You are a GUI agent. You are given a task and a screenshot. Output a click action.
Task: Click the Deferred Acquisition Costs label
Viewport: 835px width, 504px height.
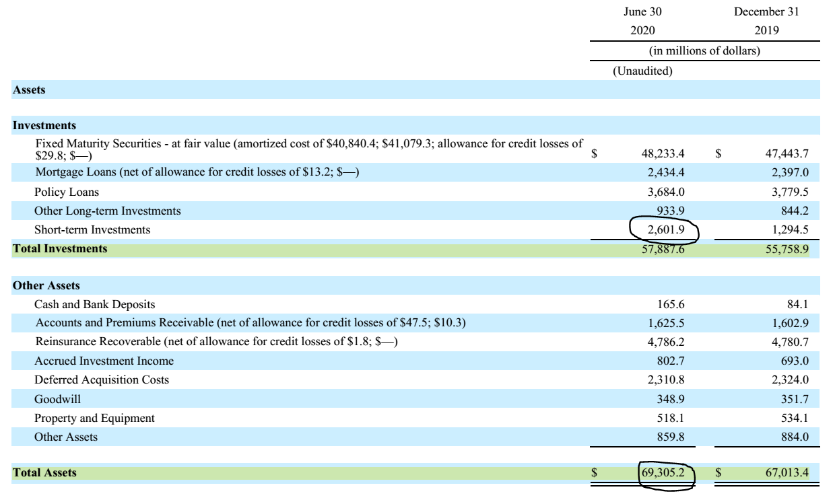(x=102, y=380)
